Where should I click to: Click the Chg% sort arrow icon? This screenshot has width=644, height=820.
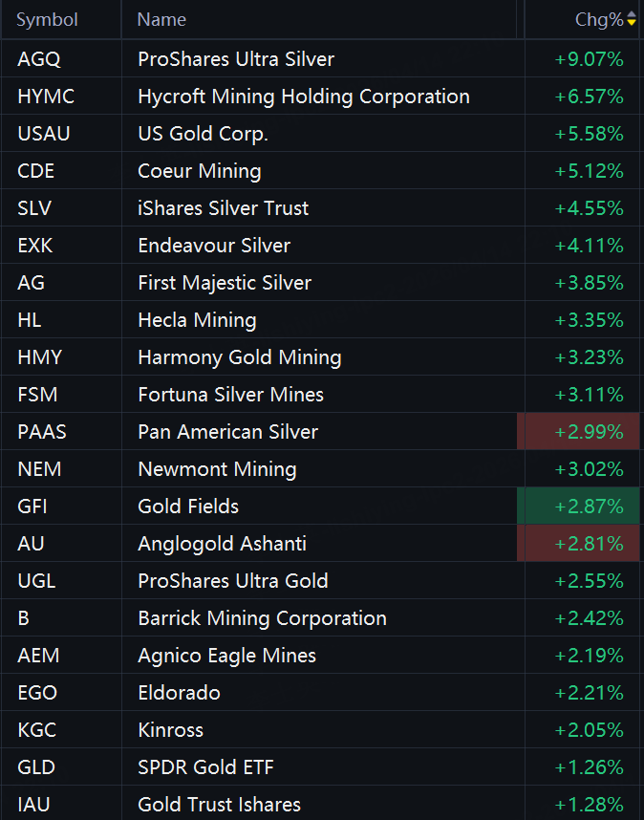[x=632, y=20]
